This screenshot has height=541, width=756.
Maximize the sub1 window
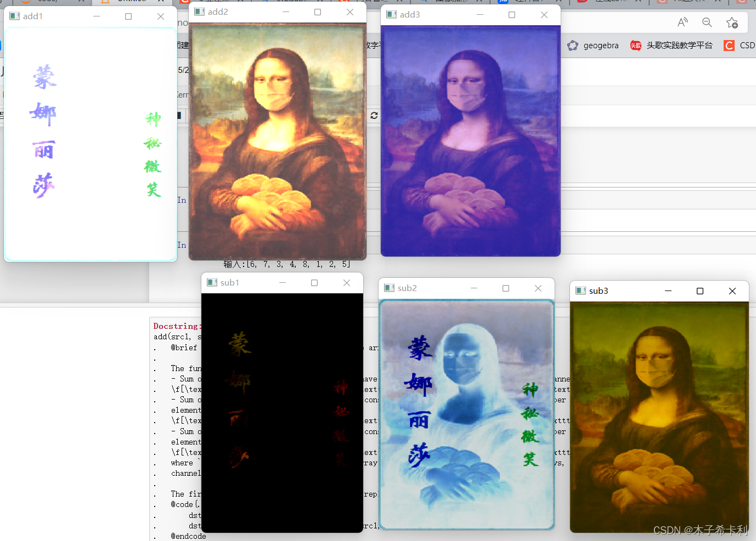click(x=314, y=283)
